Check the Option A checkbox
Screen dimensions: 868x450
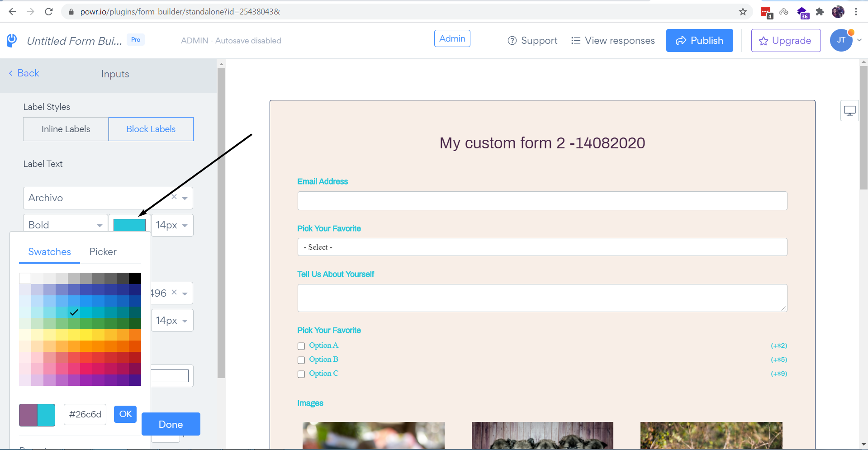pyautogui.click(x=301, y=346)
